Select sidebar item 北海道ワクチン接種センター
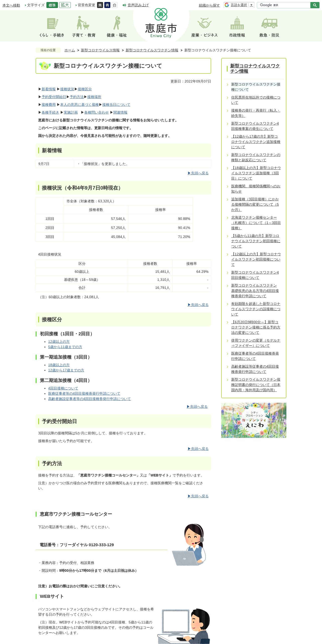322x644 pixels. coord(256,223)
